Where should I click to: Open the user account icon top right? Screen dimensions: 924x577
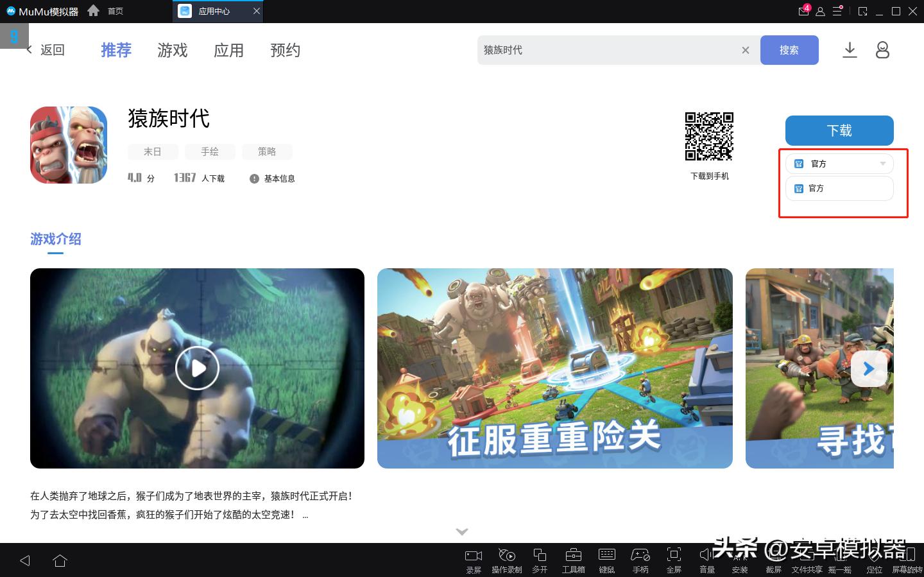click(x=882, y=50)
